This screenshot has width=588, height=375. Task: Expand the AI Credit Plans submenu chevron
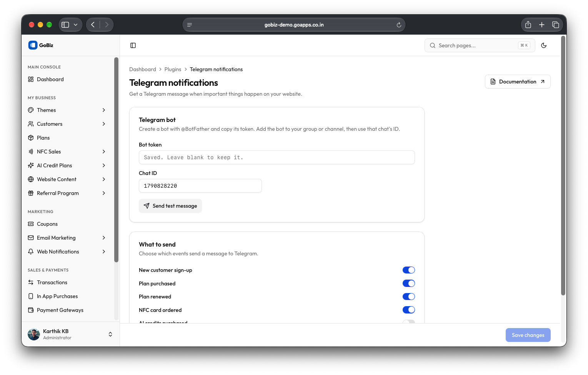point(104,165)
